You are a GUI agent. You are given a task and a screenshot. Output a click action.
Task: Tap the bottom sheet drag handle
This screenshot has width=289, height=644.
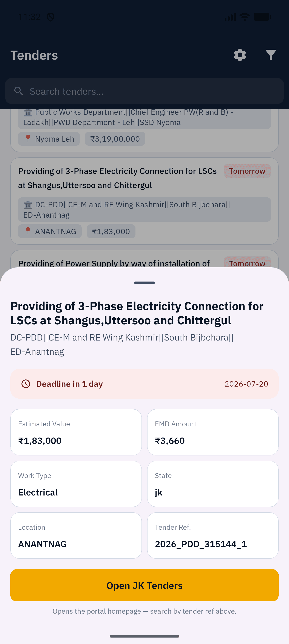coord(144,283)
